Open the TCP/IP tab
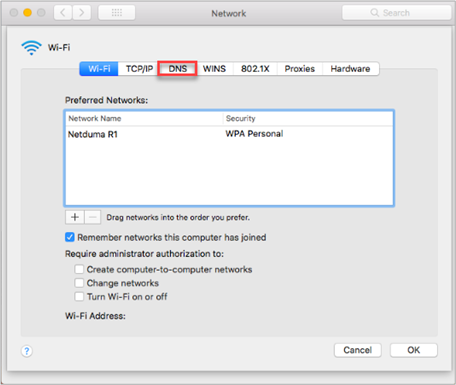 [139, 69]
